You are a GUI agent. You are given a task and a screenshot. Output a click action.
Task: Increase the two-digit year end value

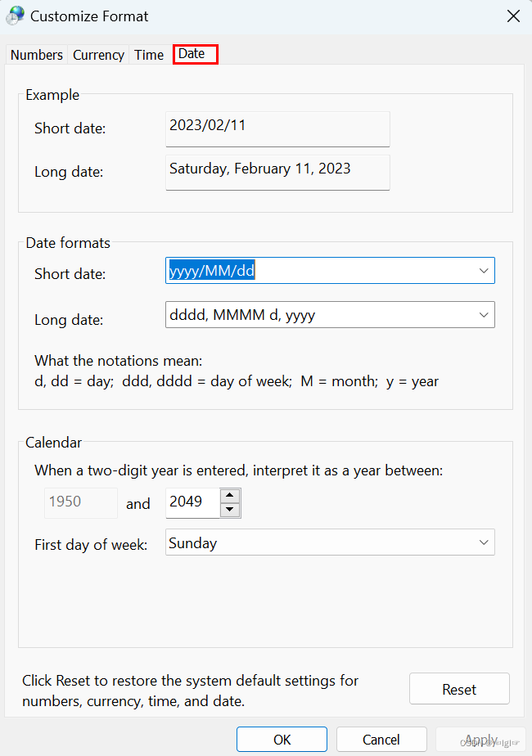tap(230, 496)
